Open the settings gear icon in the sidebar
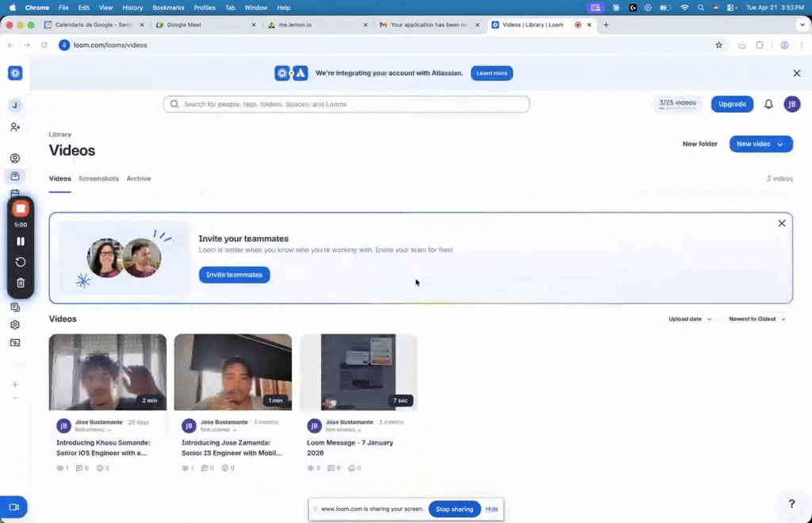The height and width of the screenshot is (523, 812). tap(15, 325)
